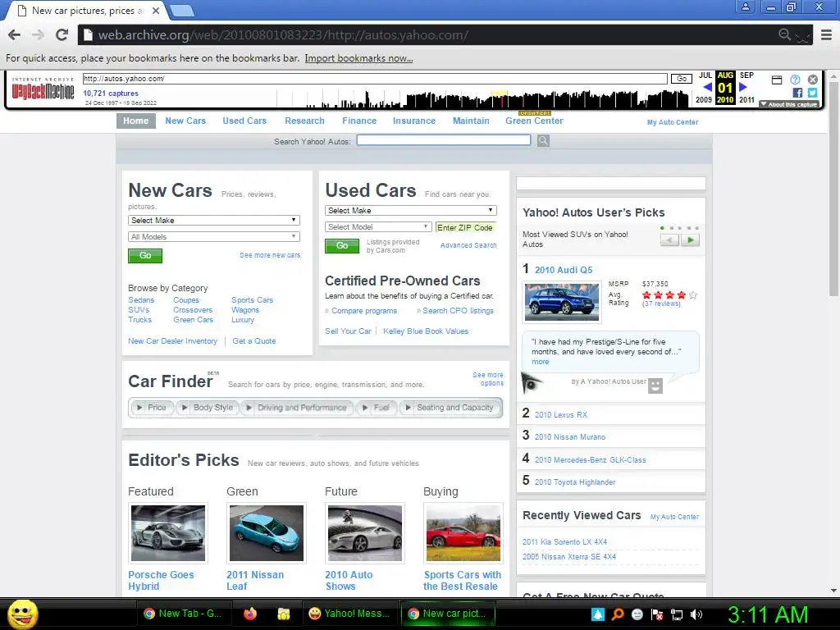Screen dimensions: 840x630
Task: Click the Wayback capture timeline graph
Action: [x=482, y=98]
